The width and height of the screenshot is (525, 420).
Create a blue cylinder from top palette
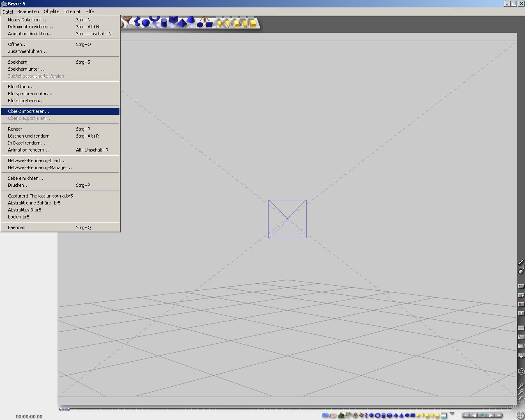click(164, 23)
